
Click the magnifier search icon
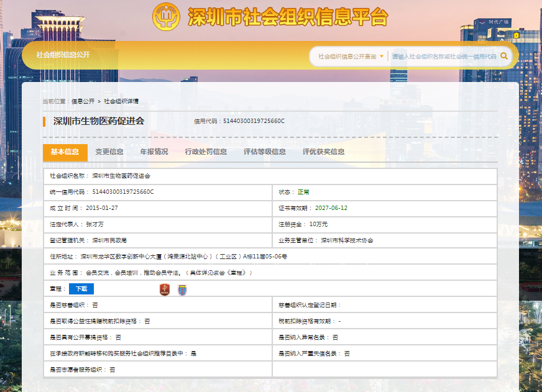(504, 56)
